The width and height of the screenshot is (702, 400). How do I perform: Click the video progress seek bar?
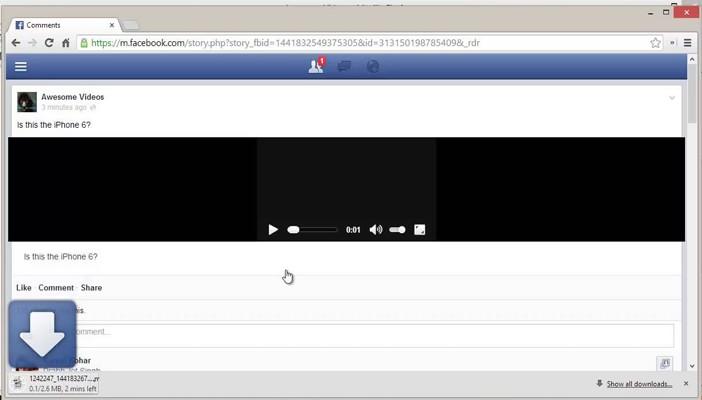pos(313,230)
